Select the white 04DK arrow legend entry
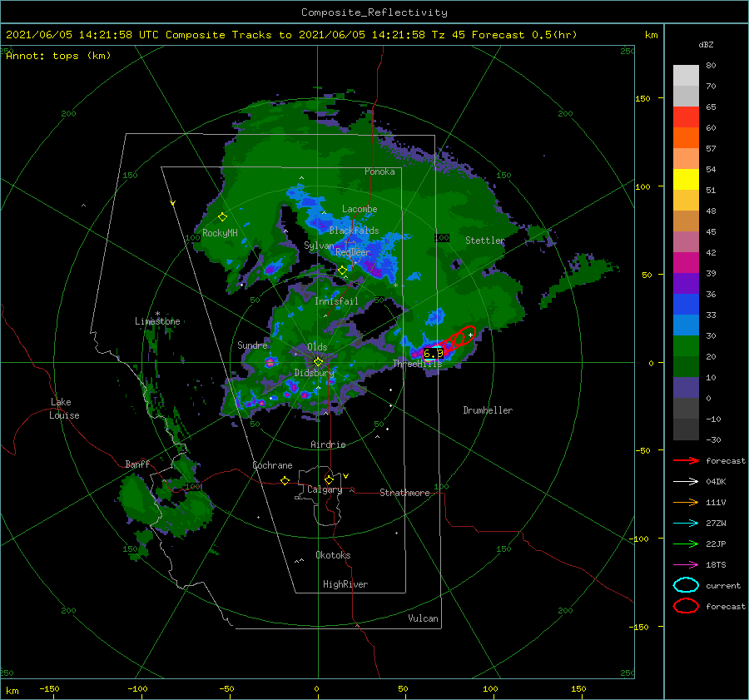The image size is (749, 700). pos(686,482)
